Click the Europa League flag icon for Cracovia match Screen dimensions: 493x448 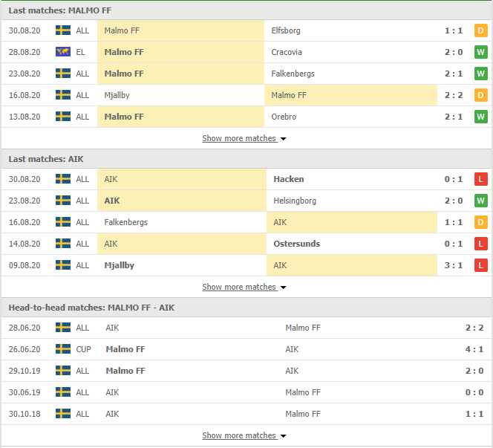point(63,52)
